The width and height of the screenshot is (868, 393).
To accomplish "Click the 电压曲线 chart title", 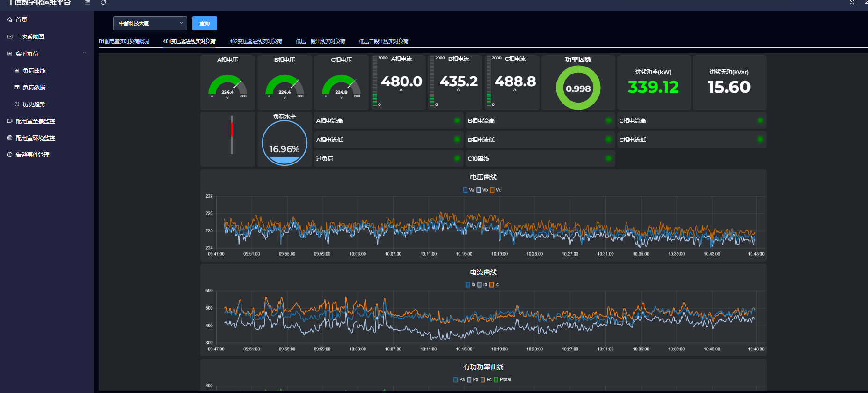I will click(x=483, y=177).
